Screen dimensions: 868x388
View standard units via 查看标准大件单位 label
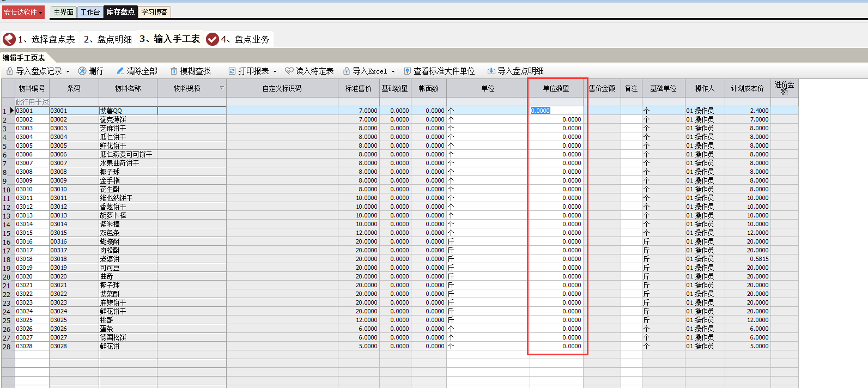(x=444, y=71)
